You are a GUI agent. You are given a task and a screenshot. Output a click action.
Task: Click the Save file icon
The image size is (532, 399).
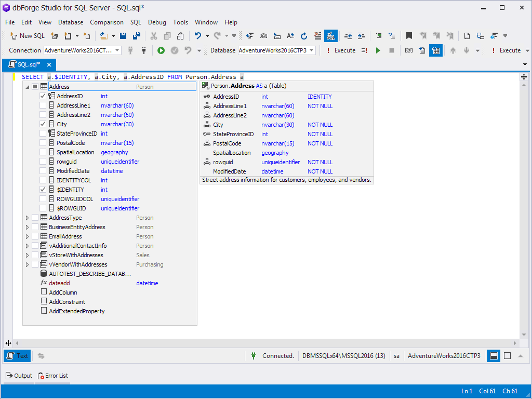coord(123,36)
